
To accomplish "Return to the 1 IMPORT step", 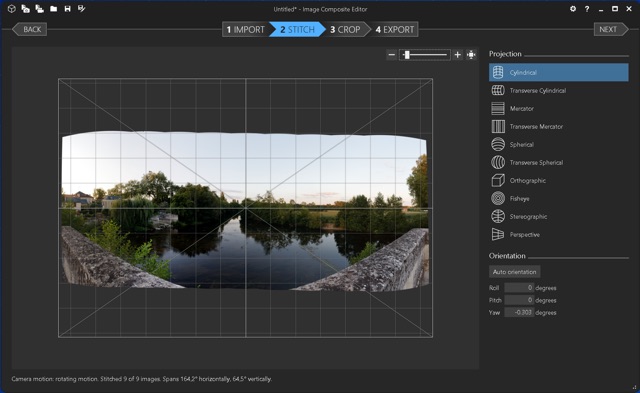I will [246, 29].
